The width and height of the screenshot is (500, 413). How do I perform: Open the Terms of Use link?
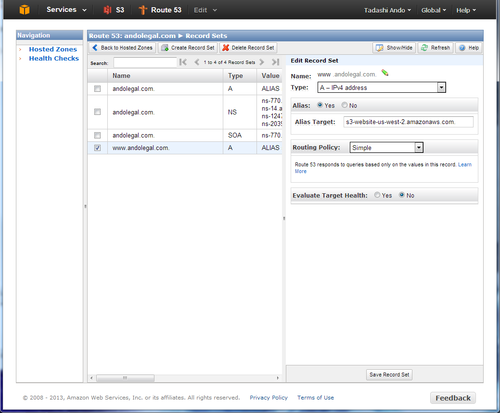[x=315, y=398]
